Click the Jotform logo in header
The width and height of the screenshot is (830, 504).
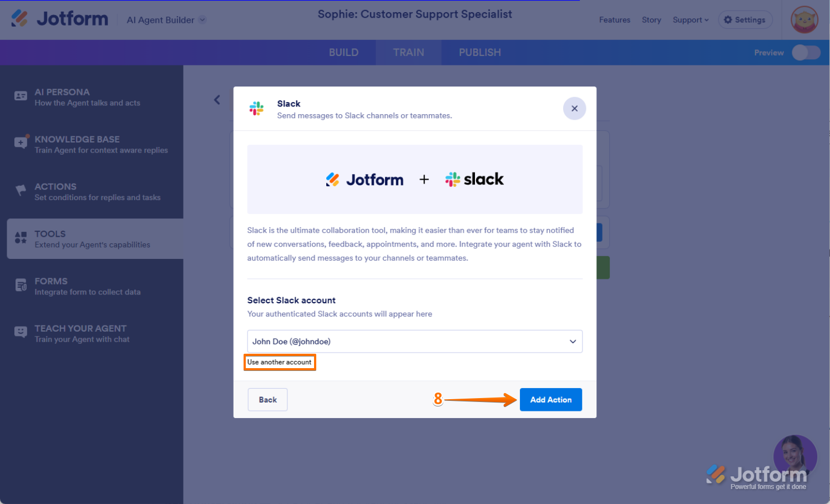tap(60, 19)
